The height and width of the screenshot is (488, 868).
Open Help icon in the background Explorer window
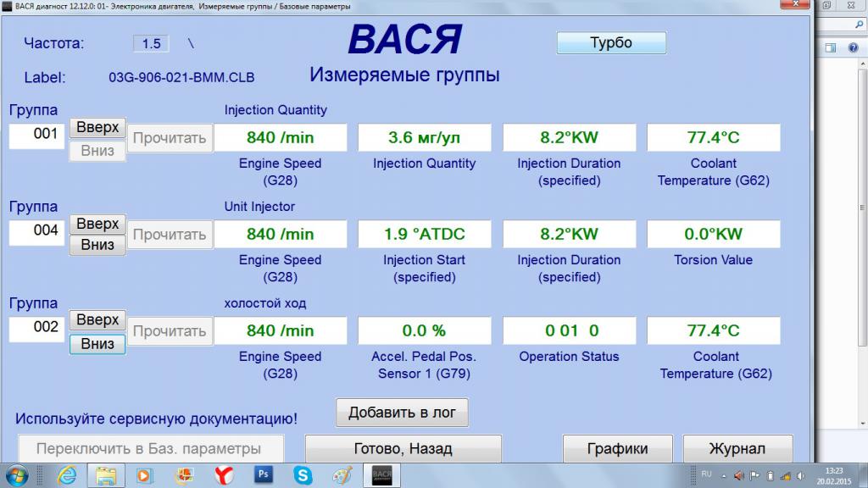click(x=853, y=47)
